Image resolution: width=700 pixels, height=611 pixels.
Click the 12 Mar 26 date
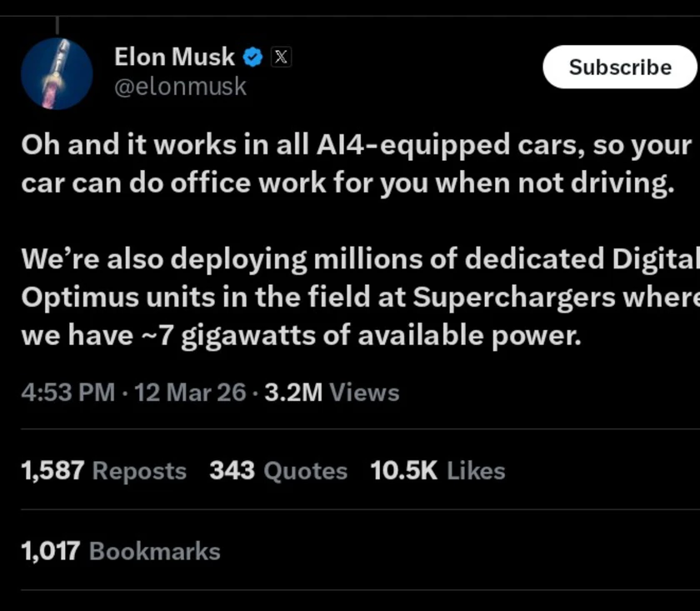[189, 392]
